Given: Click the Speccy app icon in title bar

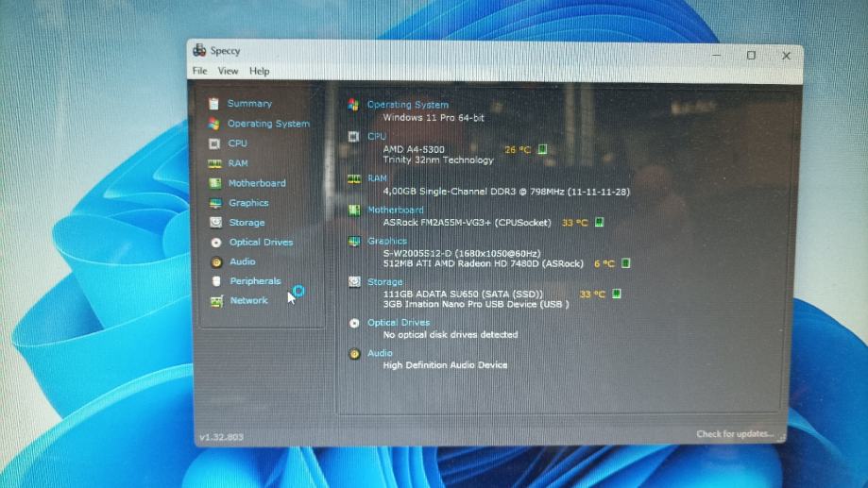Looking at the screenshot, I should (x=199, y=50).
